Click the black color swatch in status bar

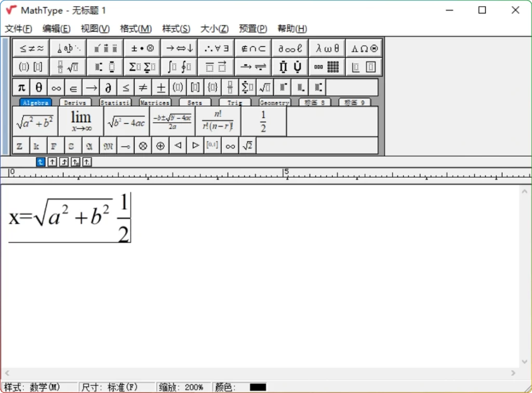(258, 387)
